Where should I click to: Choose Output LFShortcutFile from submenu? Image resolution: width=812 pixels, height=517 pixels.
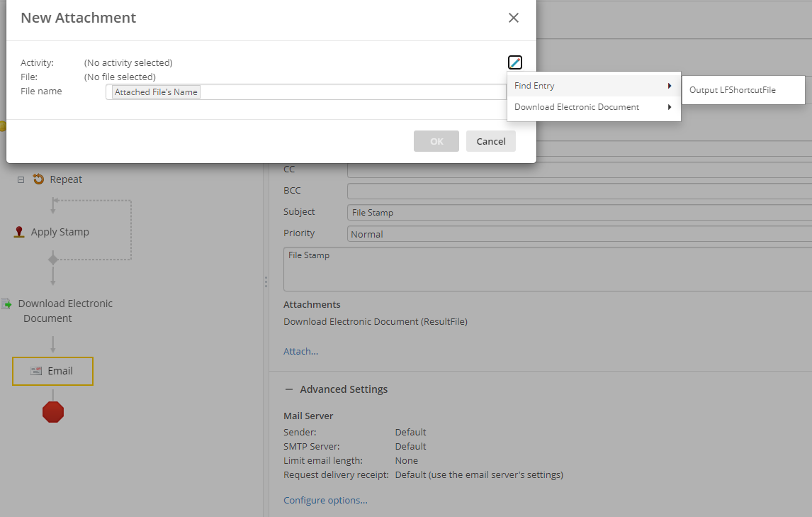click(x=732, y=90)
